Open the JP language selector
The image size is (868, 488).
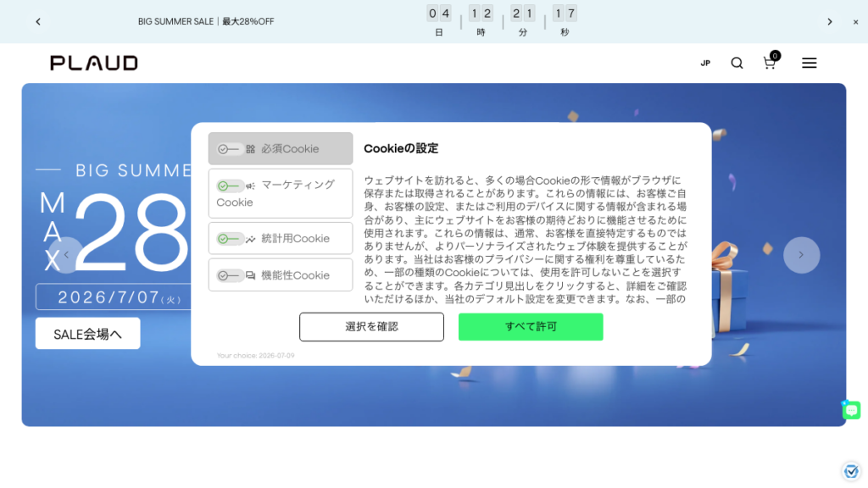705,63
